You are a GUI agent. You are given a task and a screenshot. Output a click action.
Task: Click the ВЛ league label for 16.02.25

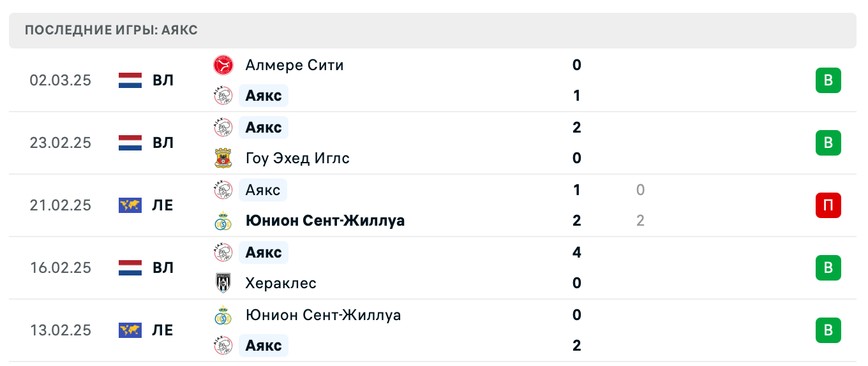163,268
